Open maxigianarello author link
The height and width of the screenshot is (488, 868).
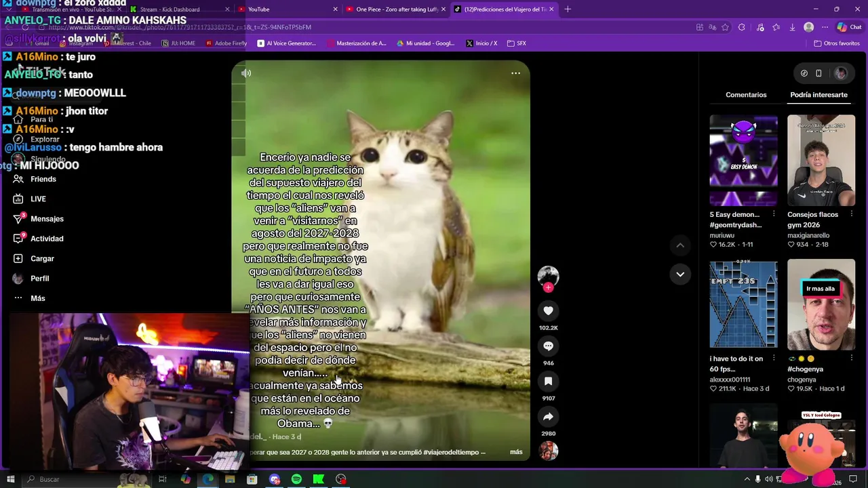click(808, 235)
